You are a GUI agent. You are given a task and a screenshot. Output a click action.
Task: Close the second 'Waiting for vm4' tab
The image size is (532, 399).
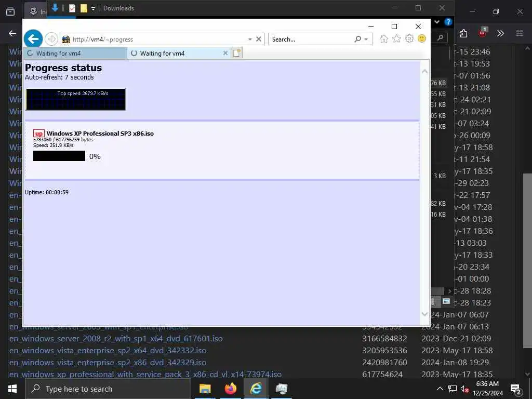[225, 53]
